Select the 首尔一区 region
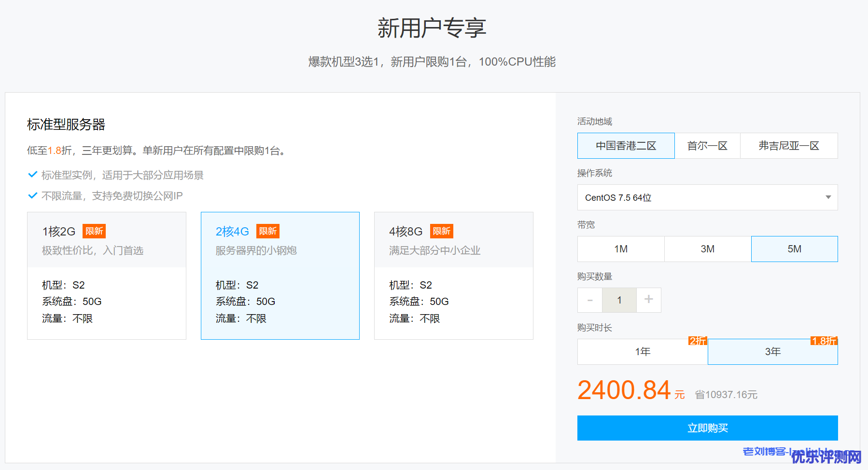Screen dimensions: 868x470 [707, 146]
